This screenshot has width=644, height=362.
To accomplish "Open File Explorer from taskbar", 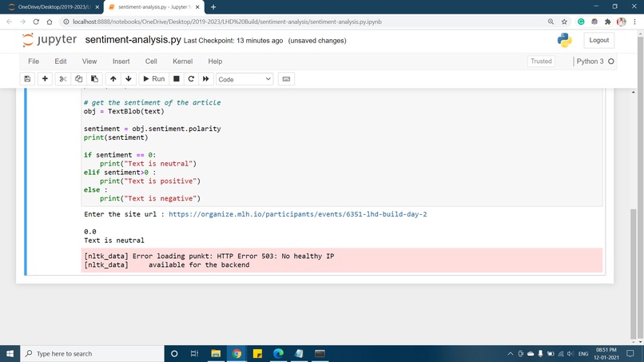I will click(x=216, y=353).
